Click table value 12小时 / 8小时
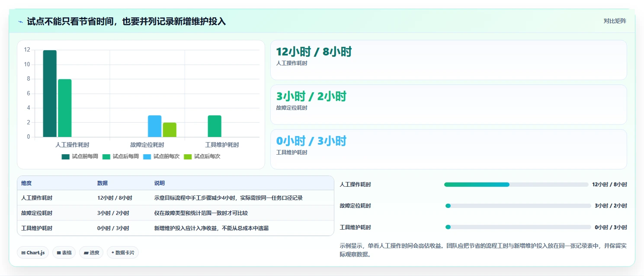The width and height of the screenshot is (644, 276). (115, 198)
